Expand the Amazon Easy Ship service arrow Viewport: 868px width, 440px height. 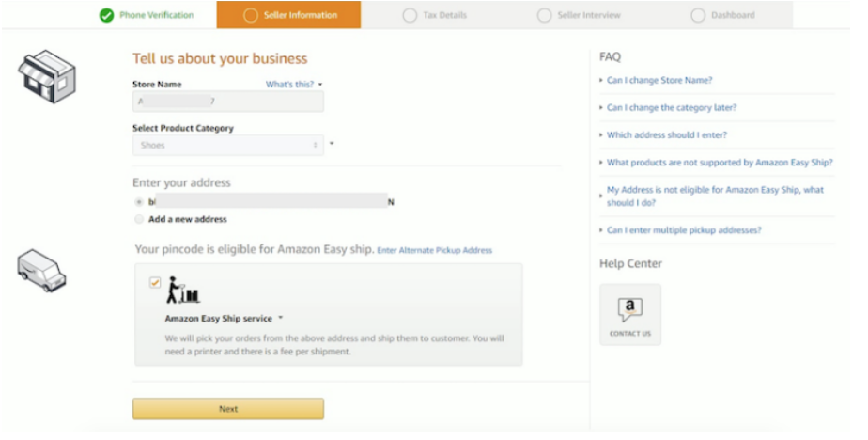click(281, 319)
